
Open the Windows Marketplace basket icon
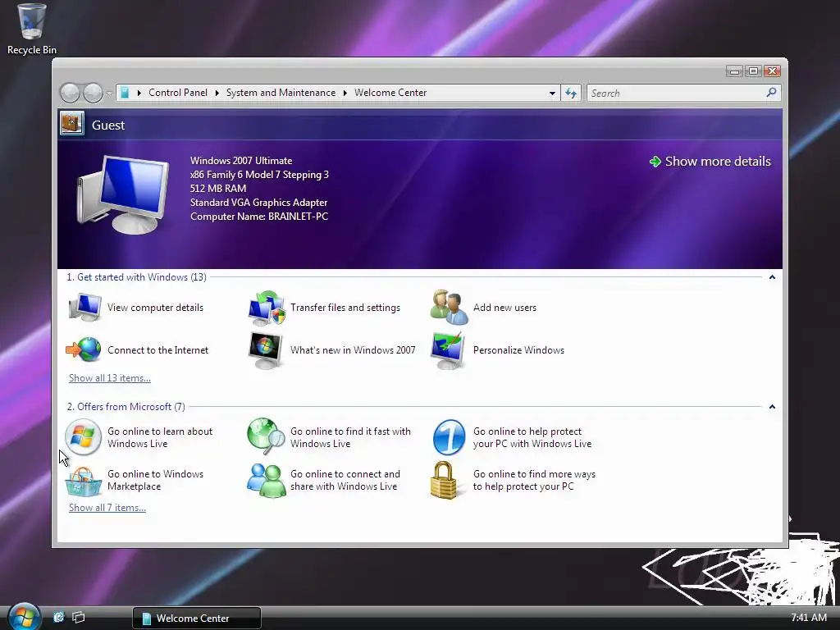click(83, 481)
